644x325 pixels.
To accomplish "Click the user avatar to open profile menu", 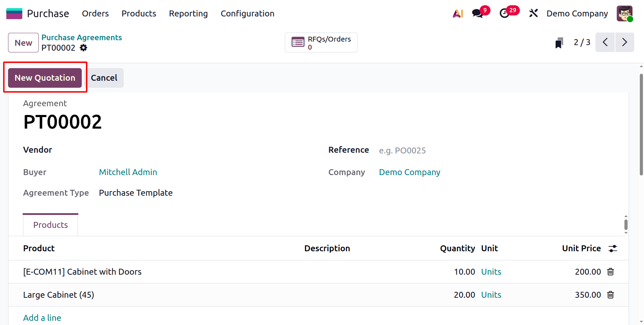I will pyautogui.click(x=625, y=13).
